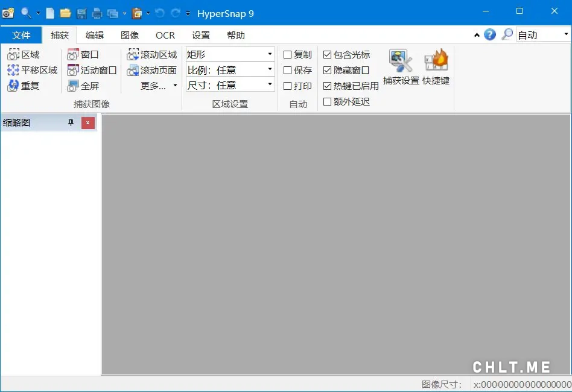Minimize the HyperSnap 9 window
The width and height of the screenshot is (572, 392).
486,11
